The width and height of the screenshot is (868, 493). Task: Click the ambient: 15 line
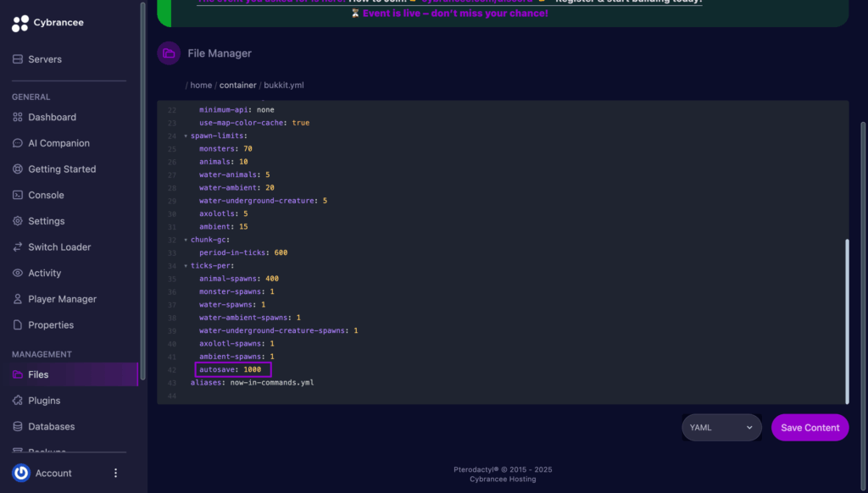(223, 227)
